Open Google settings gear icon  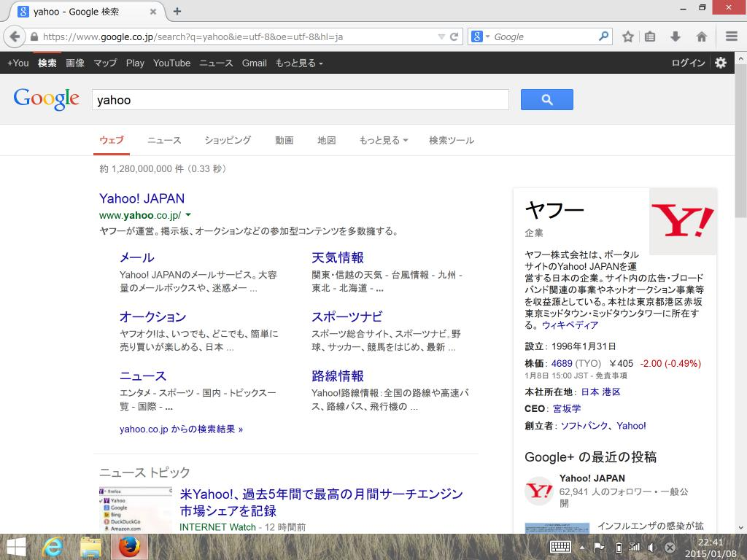point(720,63)
